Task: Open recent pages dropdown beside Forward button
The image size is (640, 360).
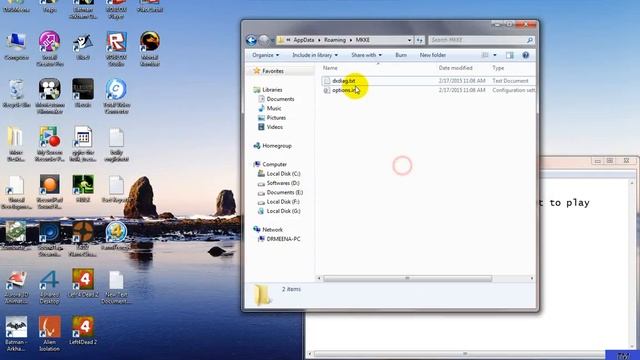Action: [x=272, y=40]
